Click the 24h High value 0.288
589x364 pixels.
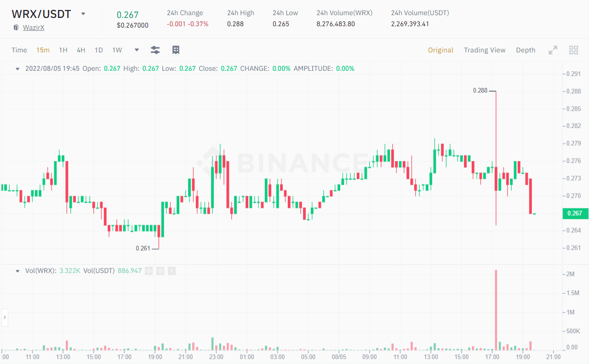click(235, 24)
